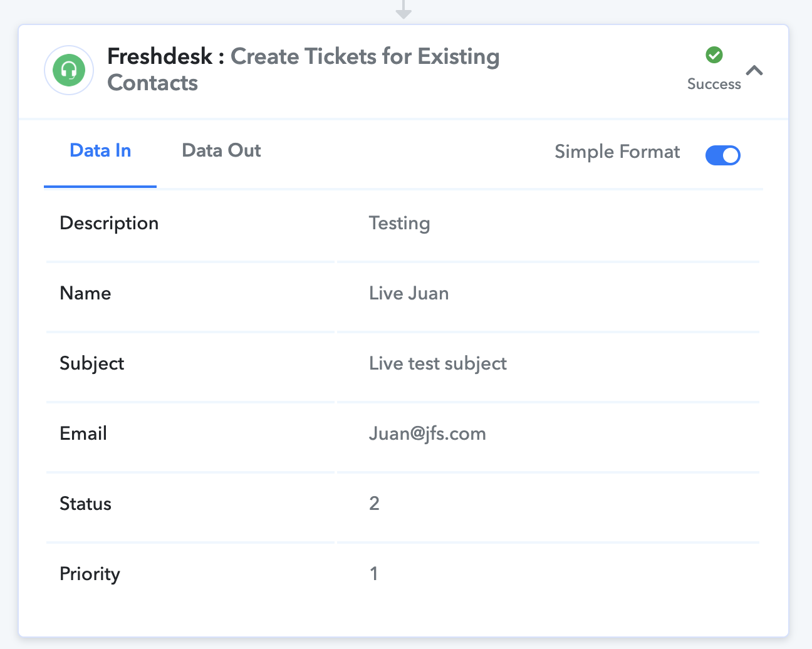This screenshot has height=649, width=812.
Task: Click the green success checkmark icon
Action: tap(714, 55)
